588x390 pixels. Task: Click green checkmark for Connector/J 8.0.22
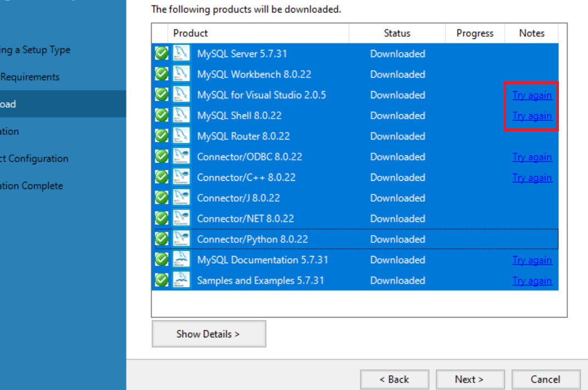point(161,198)
